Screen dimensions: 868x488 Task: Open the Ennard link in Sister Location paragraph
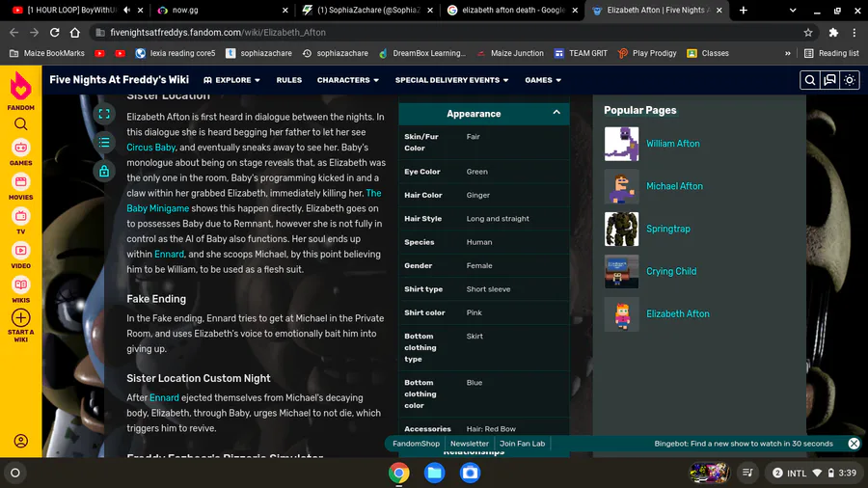[169, 254]
